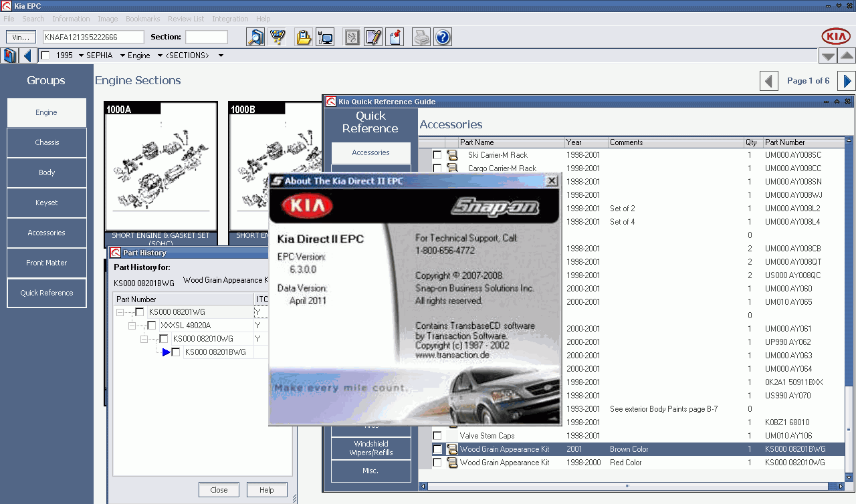The width and height of the screenshot is (856, 504).
Task: Go back with the blue left arrow
Action: point(27,55)
